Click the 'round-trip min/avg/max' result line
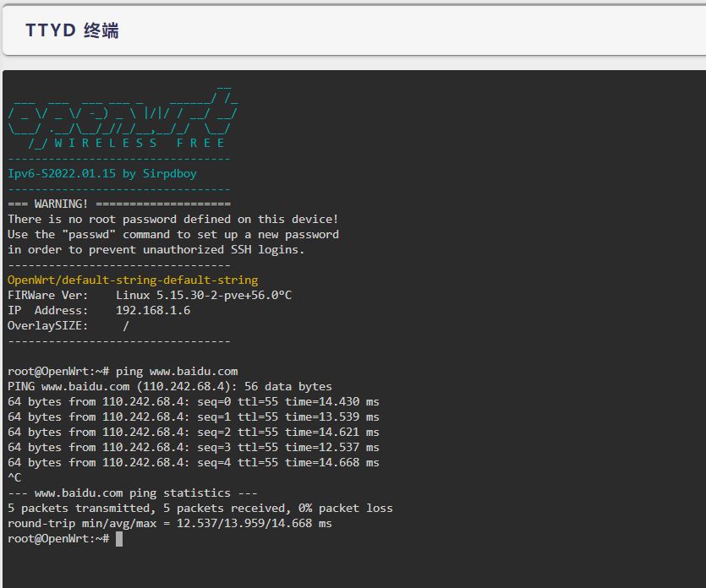 (x=170, y=524)
